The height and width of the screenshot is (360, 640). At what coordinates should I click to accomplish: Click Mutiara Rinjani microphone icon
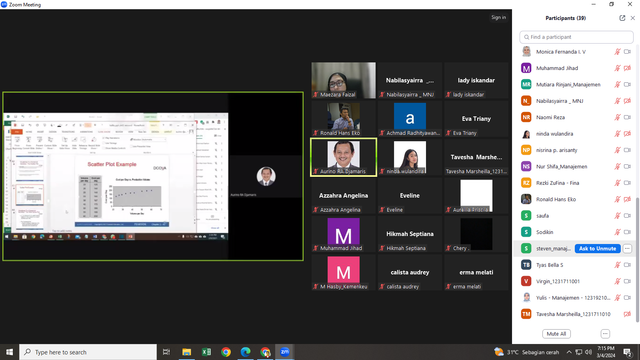[618, 84]
